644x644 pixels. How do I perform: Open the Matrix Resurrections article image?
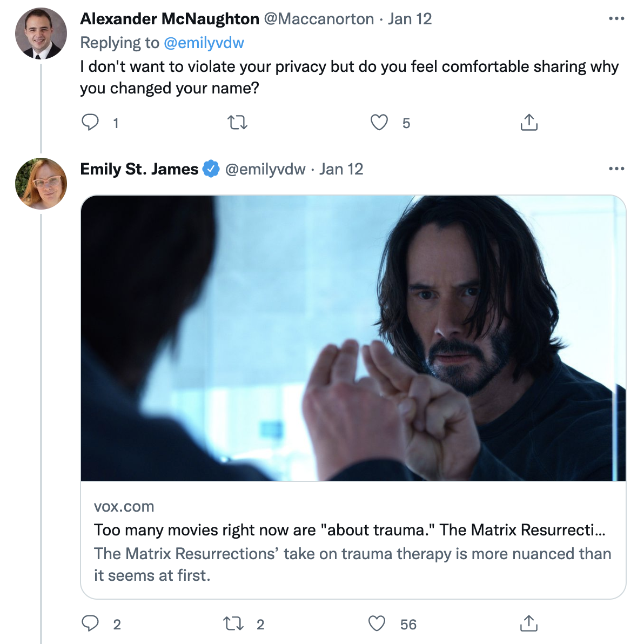pyautogui.click(x=353, y=338)
